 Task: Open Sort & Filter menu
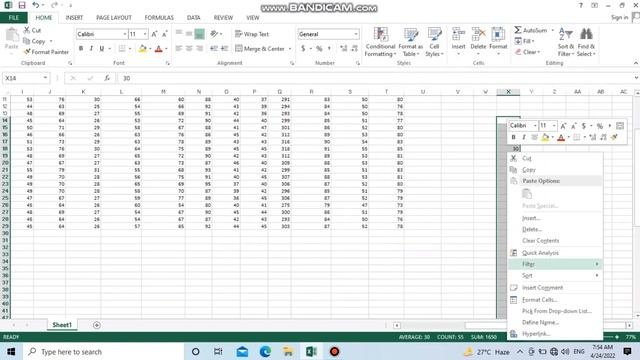point(566,42)
